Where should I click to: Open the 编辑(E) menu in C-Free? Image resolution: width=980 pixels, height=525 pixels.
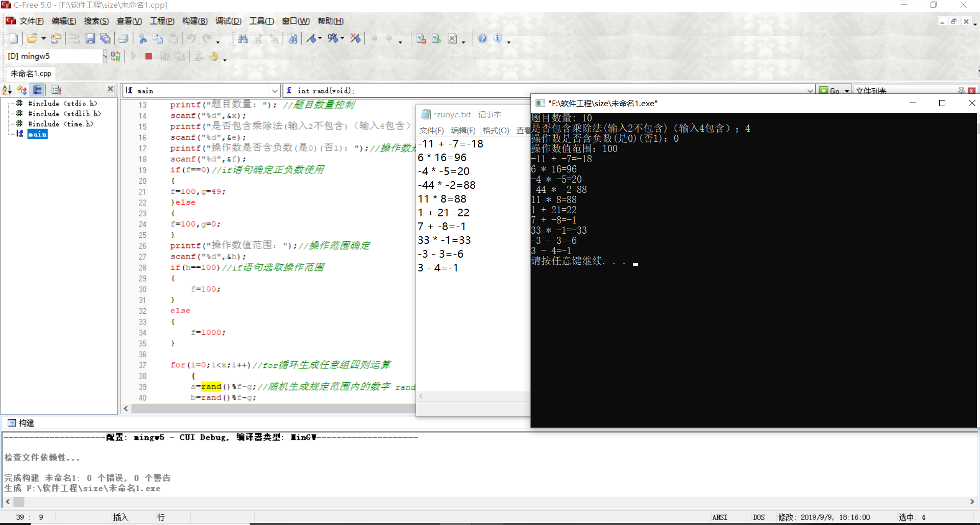coord(64,21)
